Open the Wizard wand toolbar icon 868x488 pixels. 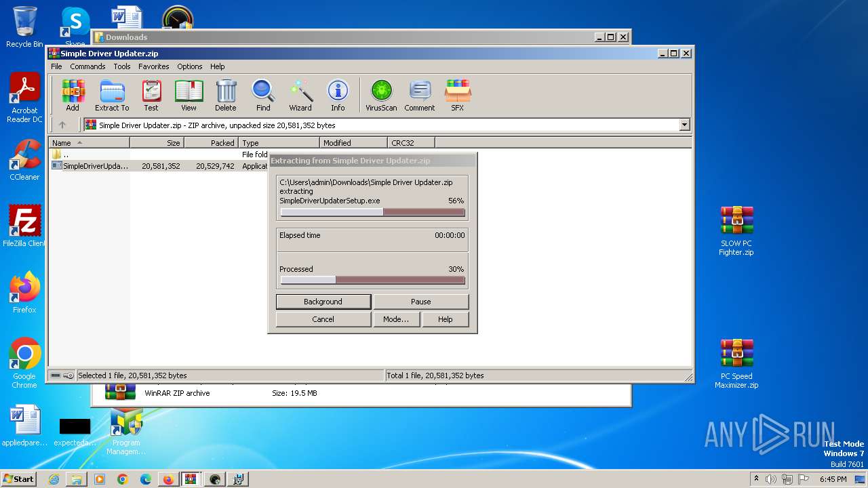pos(300,96)
